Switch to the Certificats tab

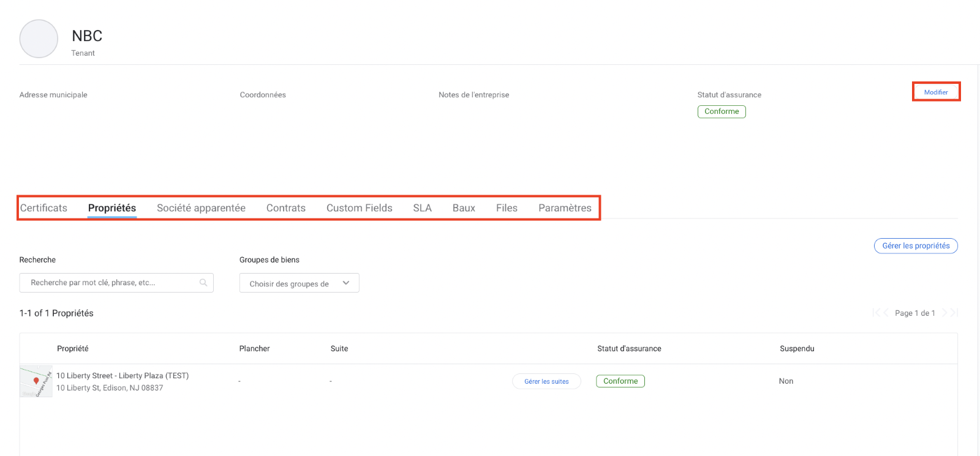(x=43, y=208)
